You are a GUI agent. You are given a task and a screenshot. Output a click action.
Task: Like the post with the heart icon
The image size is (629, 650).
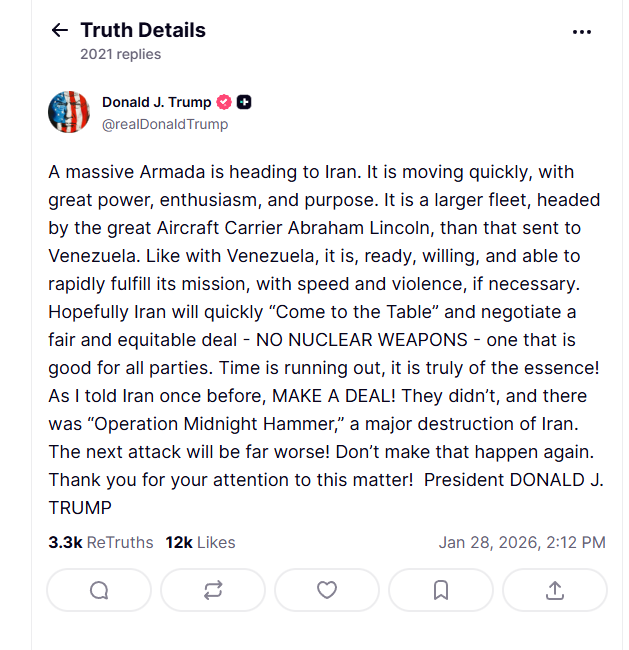(327, 590)
